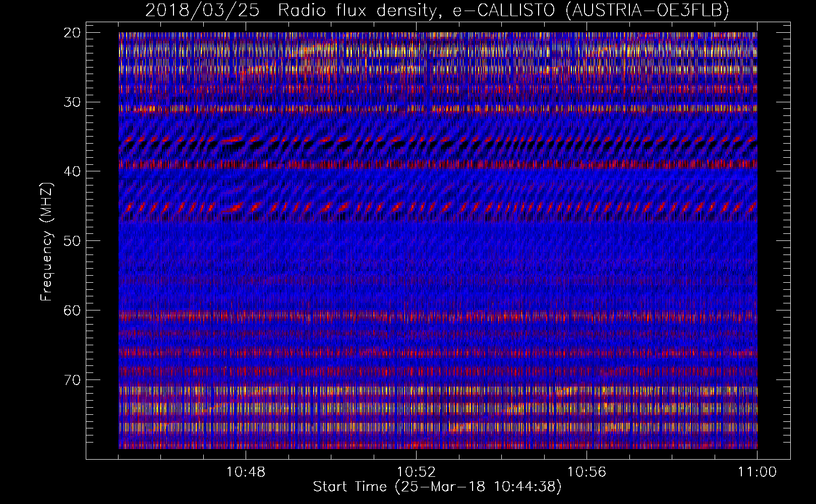Screen dimensions: 816x504
Task: Click the plot title 'Radio flux density, e-CALLISTO'
Action: point(416,10)
